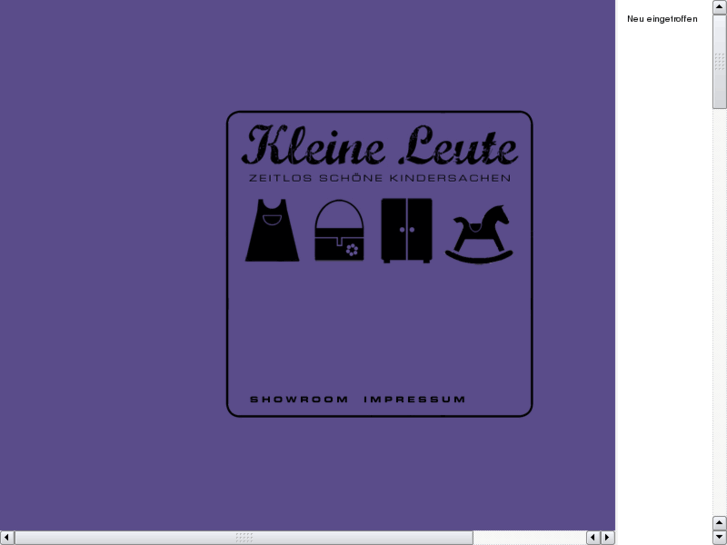Open the SHOWROOM link
This screenshot has width=727, height=545.
(x=299, y=399)
